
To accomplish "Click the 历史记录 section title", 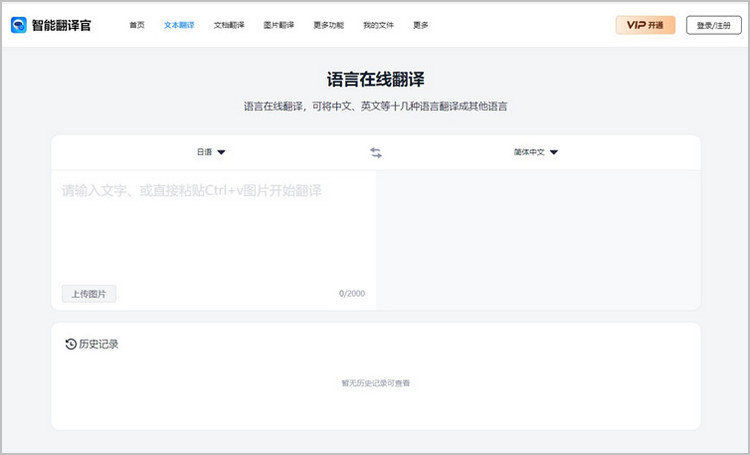I will (x=99, y=344).
